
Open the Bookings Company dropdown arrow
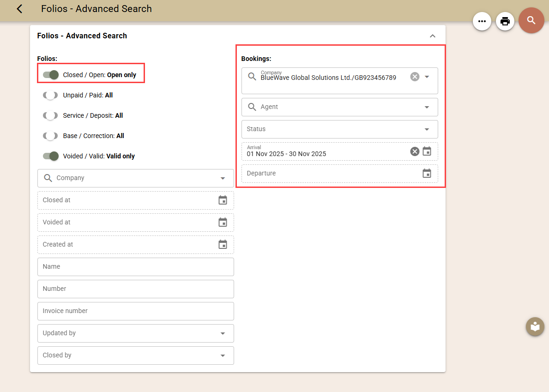coord(427,77)
